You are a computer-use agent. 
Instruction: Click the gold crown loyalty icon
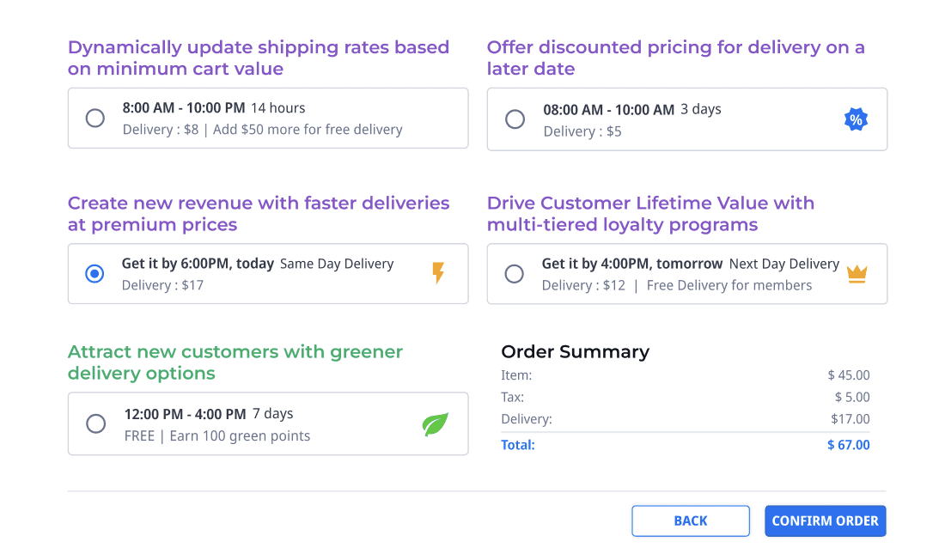857,274
